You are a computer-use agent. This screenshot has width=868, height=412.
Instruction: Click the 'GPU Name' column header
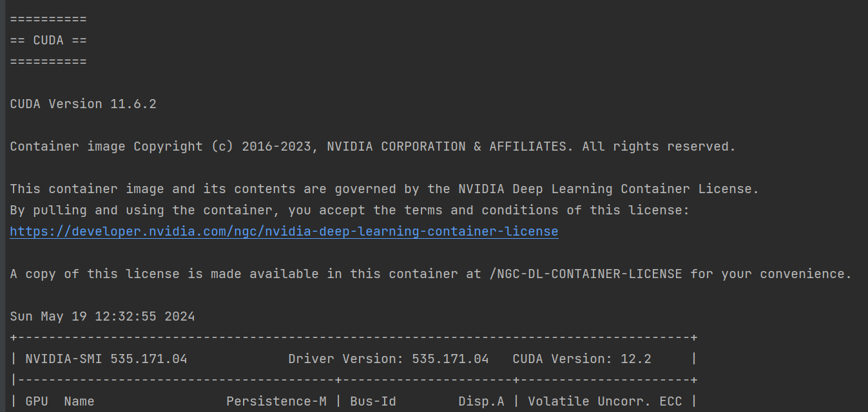(x=60, y=401)
